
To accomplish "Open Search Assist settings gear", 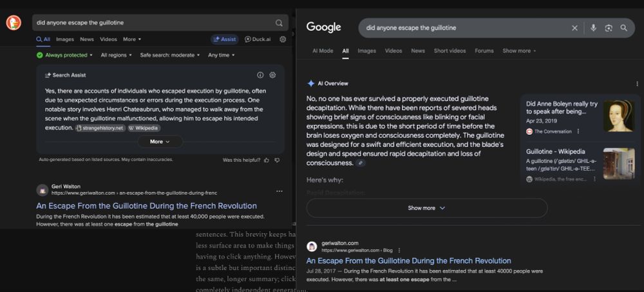I will tap(272, 75).
